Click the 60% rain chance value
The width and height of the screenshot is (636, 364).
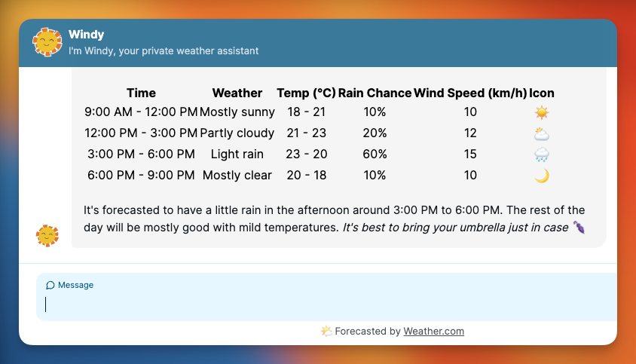tap(375, 154)
